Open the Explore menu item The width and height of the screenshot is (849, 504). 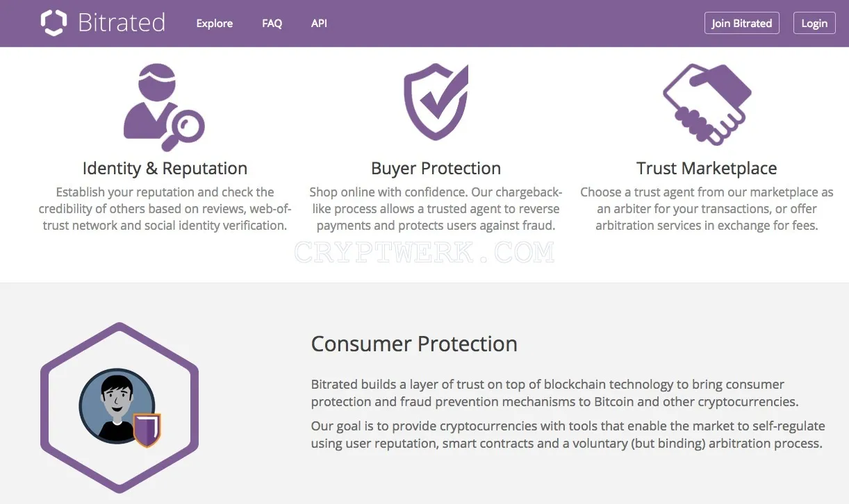coord(215,23)
